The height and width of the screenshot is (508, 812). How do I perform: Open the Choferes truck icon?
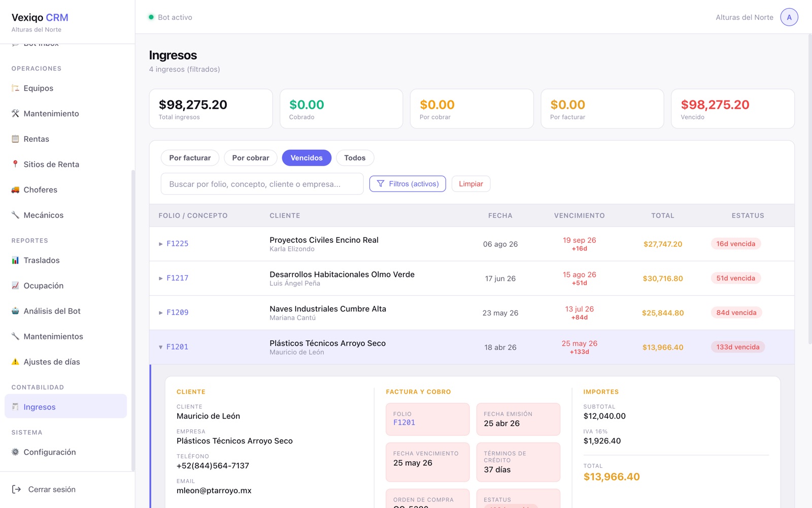coord(15,190)
